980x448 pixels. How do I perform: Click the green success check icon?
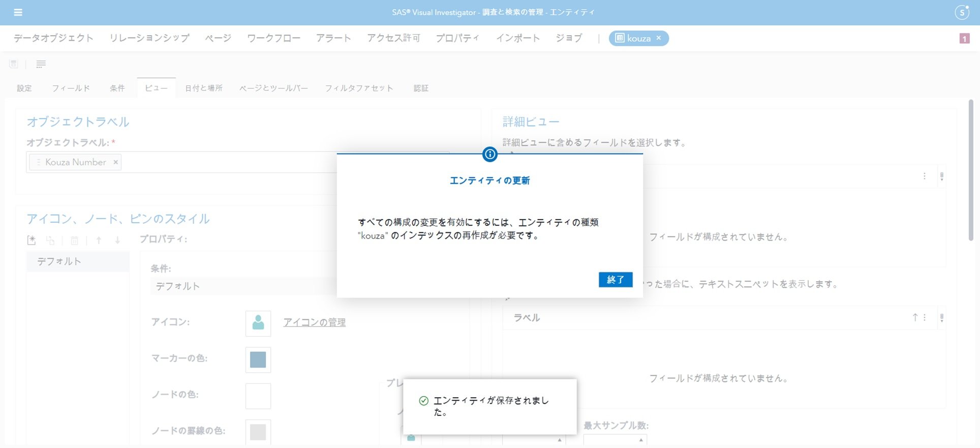click(423, 401)
